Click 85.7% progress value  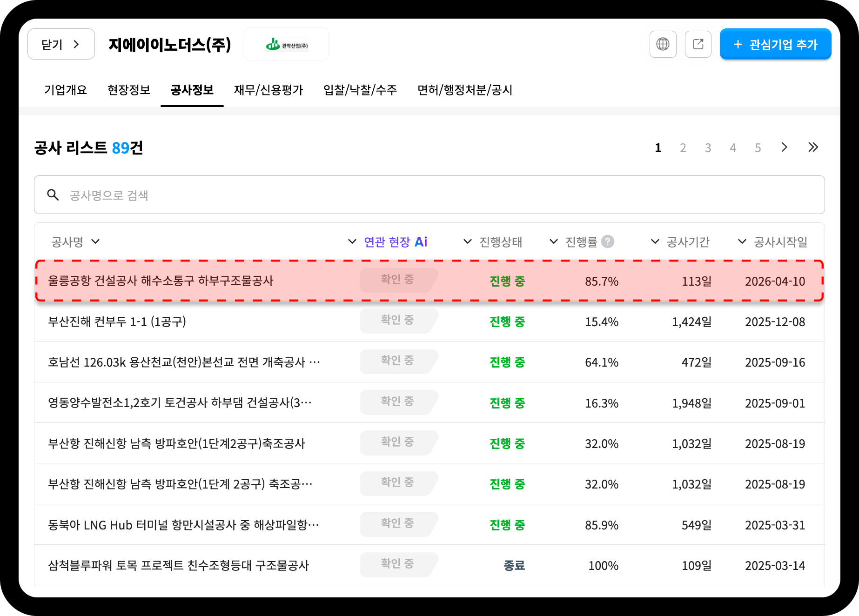coord(602,281)
